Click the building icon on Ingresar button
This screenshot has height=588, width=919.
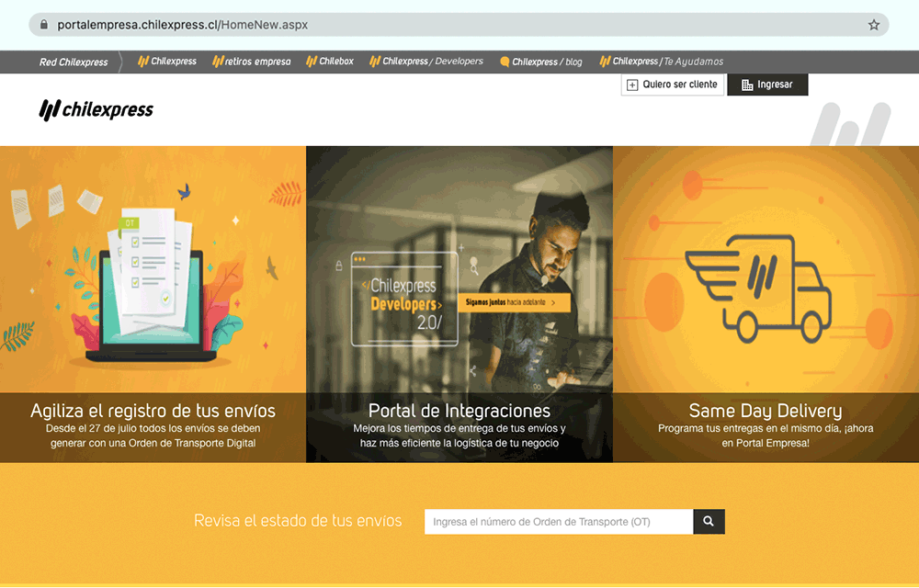pyautogui.click(x=746, y=85)
